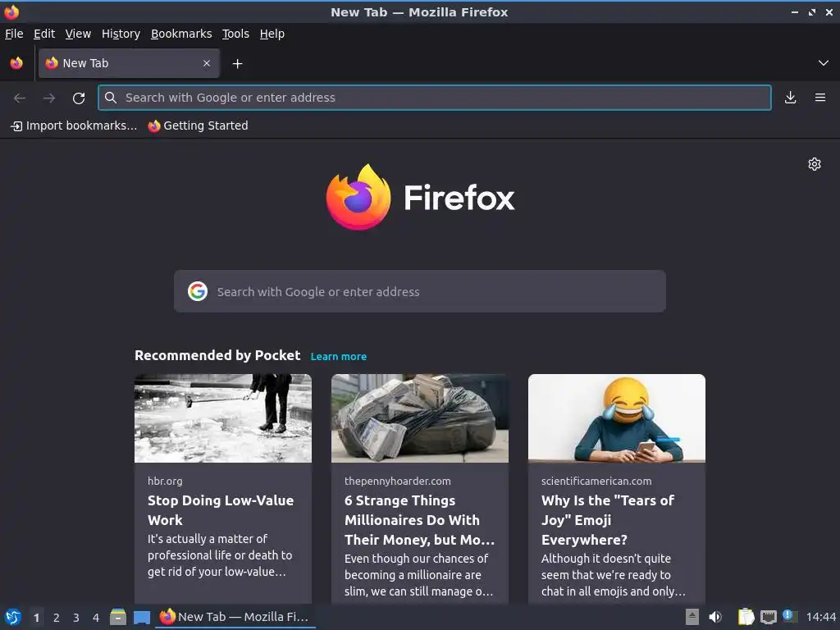Open the Help menu
This screenshot has height=630, width=840.
point(272,34)
